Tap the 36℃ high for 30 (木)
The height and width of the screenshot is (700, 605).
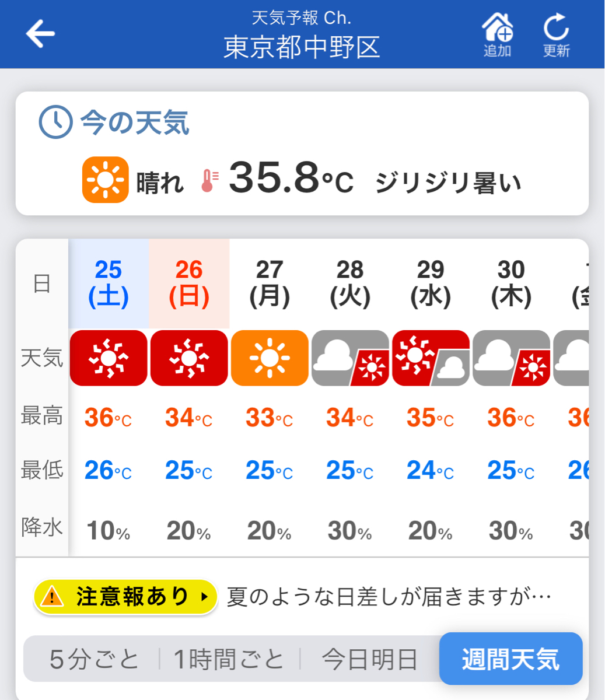click(x=510, y=418)
